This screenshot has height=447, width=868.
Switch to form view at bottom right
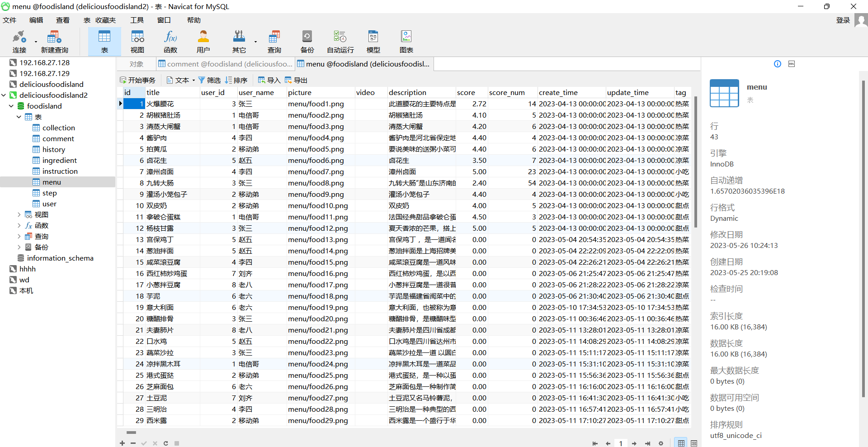pos(694,443)
